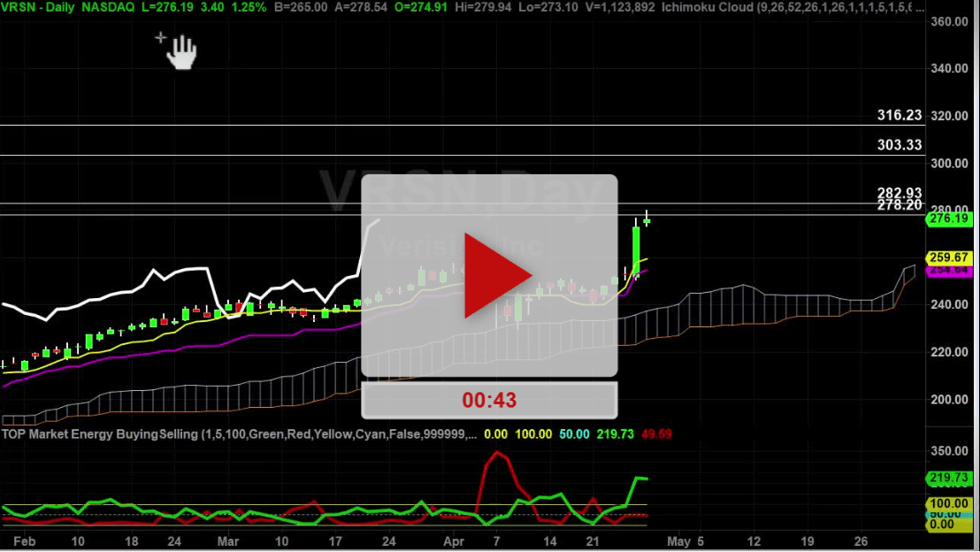The image size is (980, 552).
Task: Click the O=274.91 open price reading
Action: 421,7
